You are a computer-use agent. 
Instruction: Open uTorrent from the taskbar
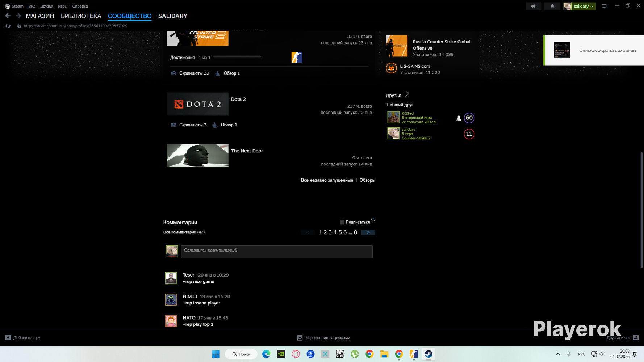point(355,354)
